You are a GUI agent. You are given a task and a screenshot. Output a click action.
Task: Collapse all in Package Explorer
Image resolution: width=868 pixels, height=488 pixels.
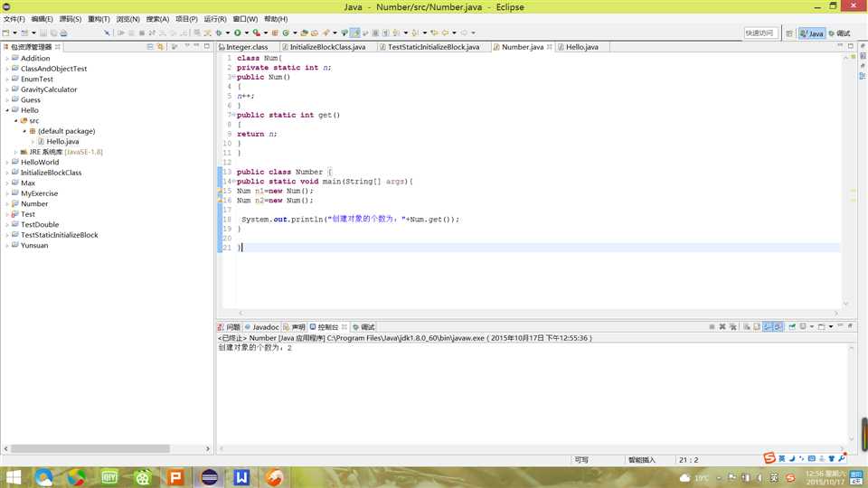pyautogui.click(x=150, y=46)
